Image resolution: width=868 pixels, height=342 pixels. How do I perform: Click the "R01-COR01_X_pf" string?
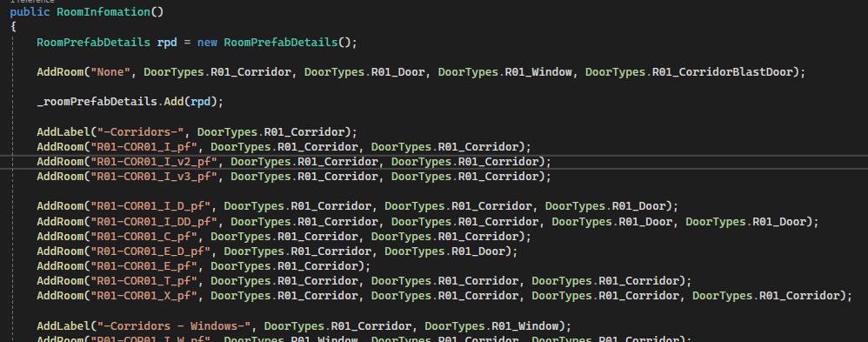[x=144, y=296]
